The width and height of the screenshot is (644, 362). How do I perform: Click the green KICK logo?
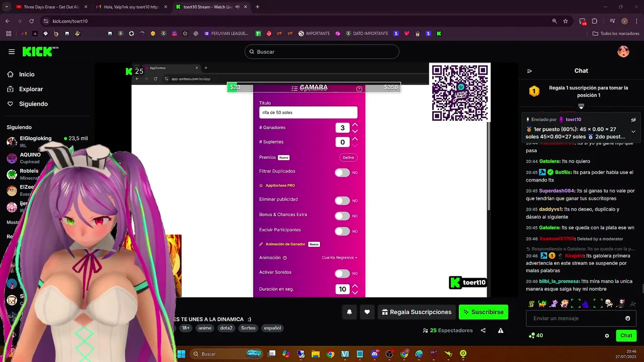coord(40,51)
